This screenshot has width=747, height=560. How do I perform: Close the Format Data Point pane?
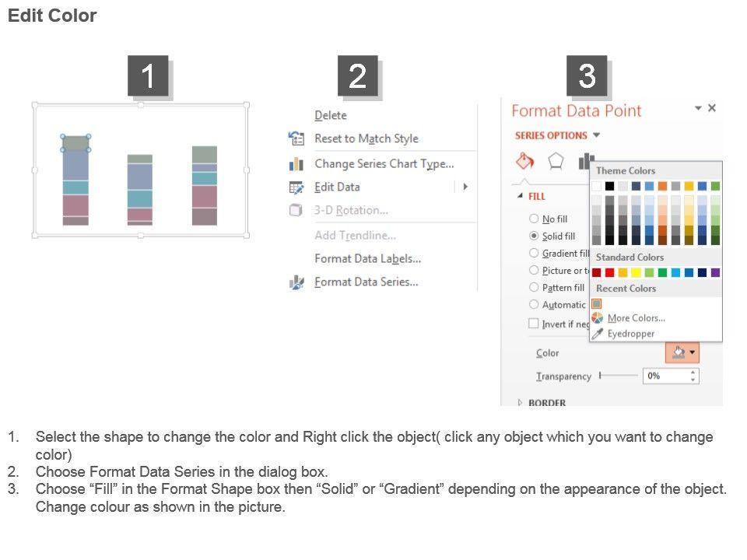coord(711,108)
